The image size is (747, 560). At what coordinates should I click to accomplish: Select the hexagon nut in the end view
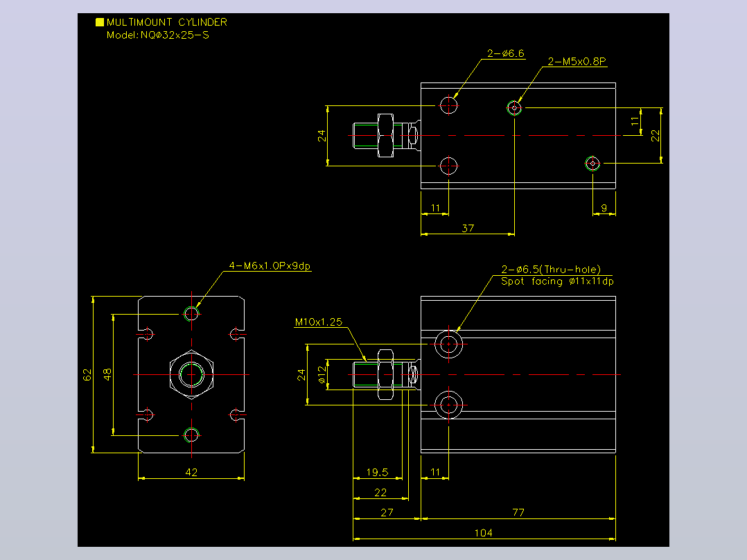(x=191, y=375)
